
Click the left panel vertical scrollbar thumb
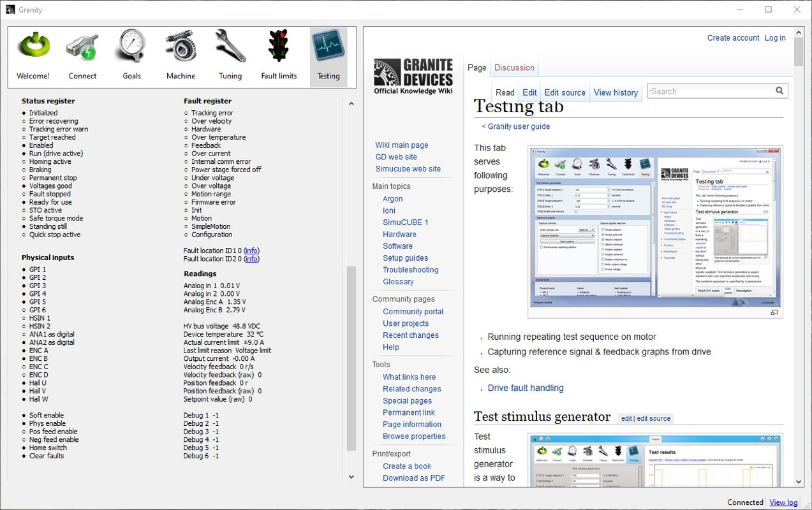(x=351, y=358)
